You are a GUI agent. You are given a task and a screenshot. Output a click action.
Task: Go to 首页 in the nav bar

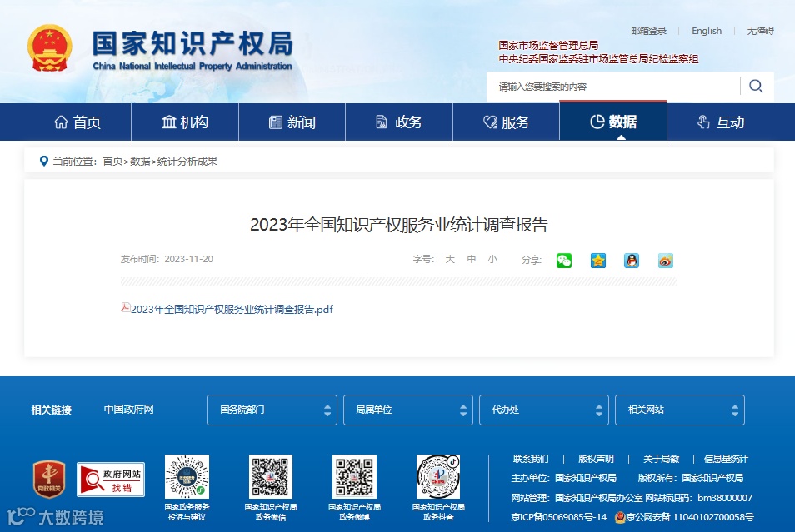pos(77,122)
